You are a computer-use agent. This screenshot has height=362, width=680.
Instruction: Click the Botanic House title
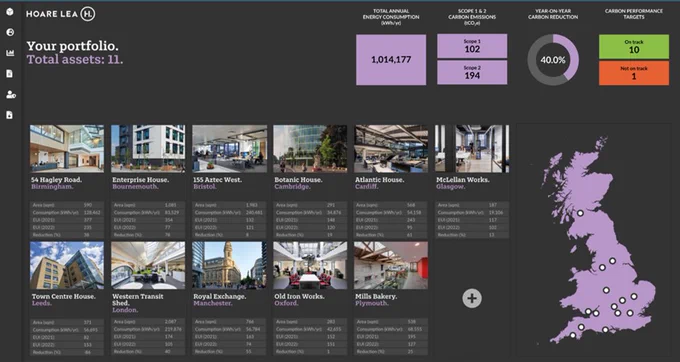click(298, 179)
